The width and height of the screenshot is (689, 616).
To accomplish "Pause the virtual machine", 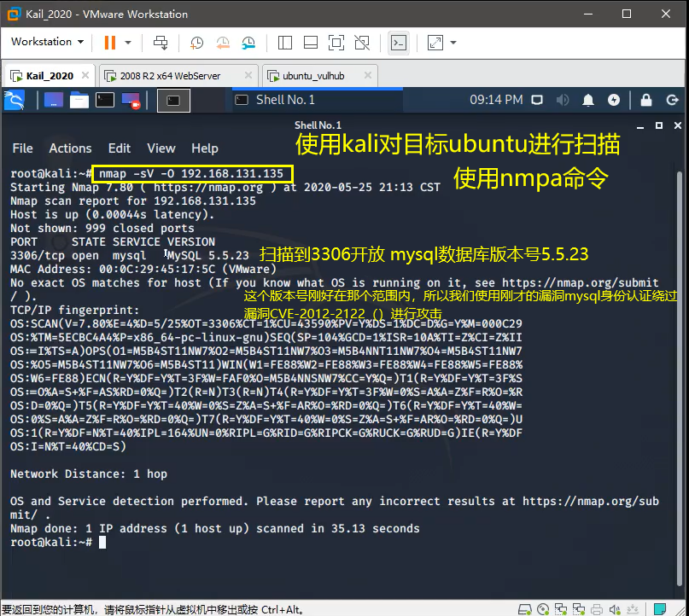I will click(x=110, y=43).
